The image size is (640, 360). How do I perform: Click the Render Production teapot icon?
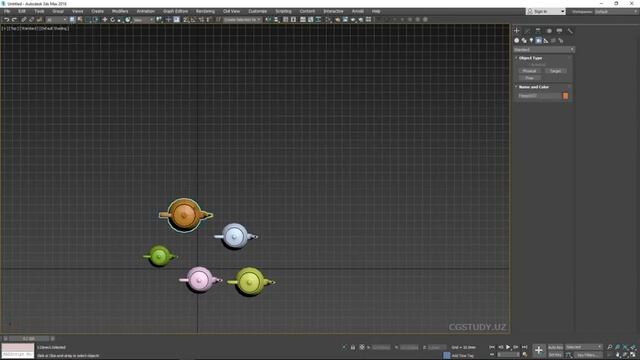point(353,20)
